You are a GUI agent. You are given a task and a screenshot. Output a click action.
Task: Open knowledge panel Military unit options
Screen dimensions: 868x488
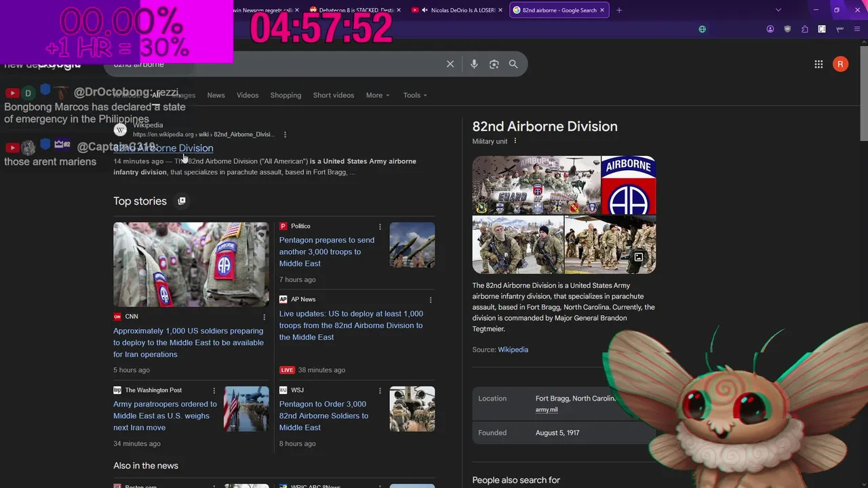(x=515, y=141)
